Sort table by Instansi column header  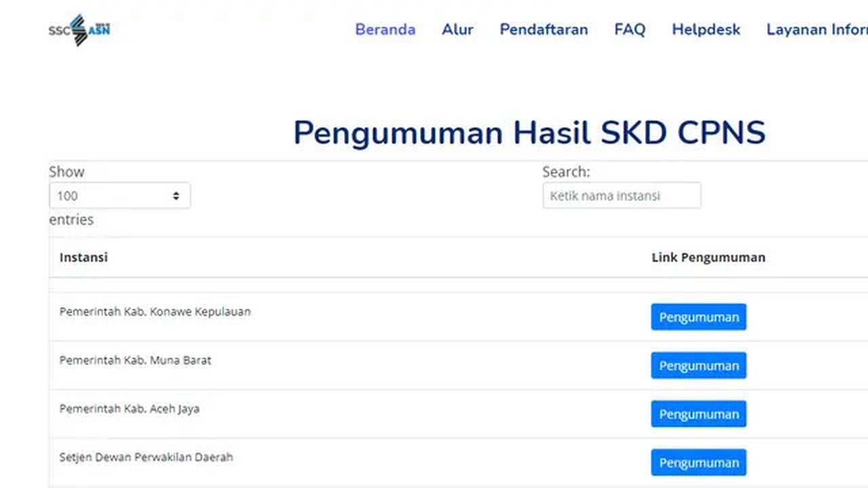point(83,258)
